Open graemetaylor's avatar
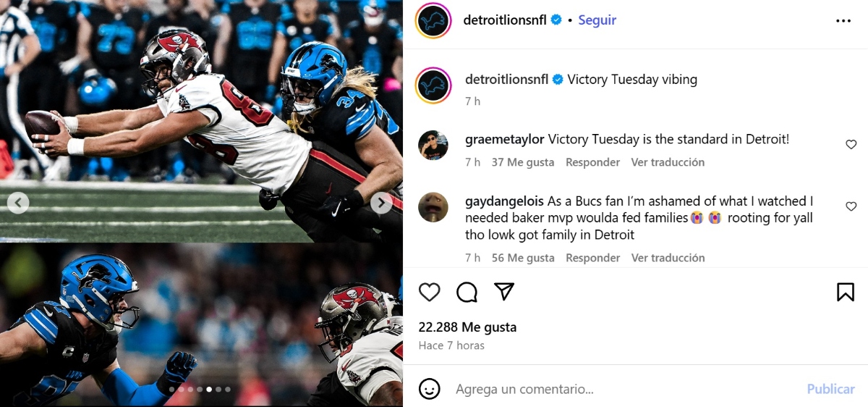Image resolution: width=868 pixels, height=407 pixels. coord(433,146)
